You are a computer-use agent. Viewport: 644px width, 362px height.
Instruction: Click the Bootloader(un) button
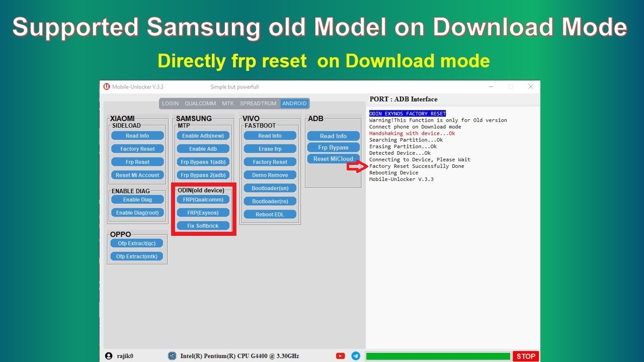(270, 188)
